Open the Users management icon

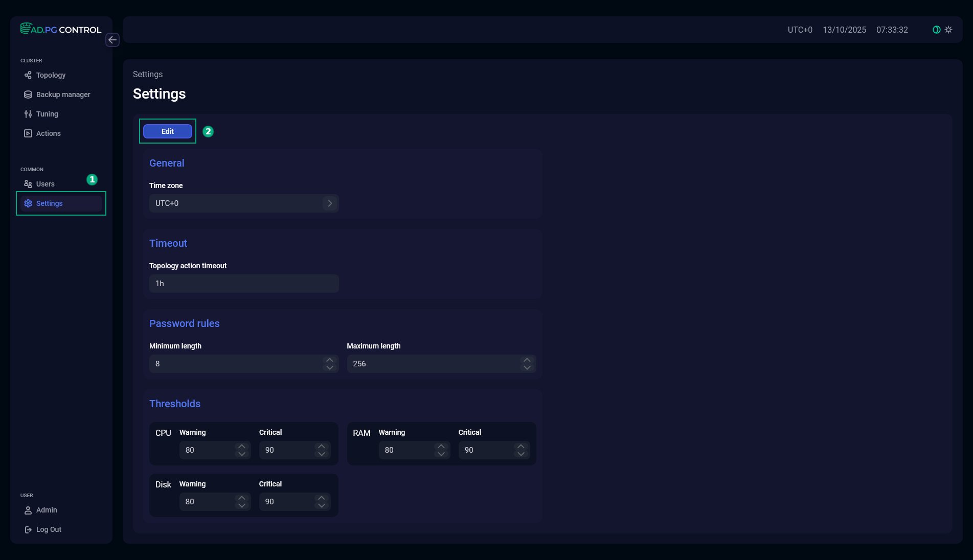tap(28, 183)
